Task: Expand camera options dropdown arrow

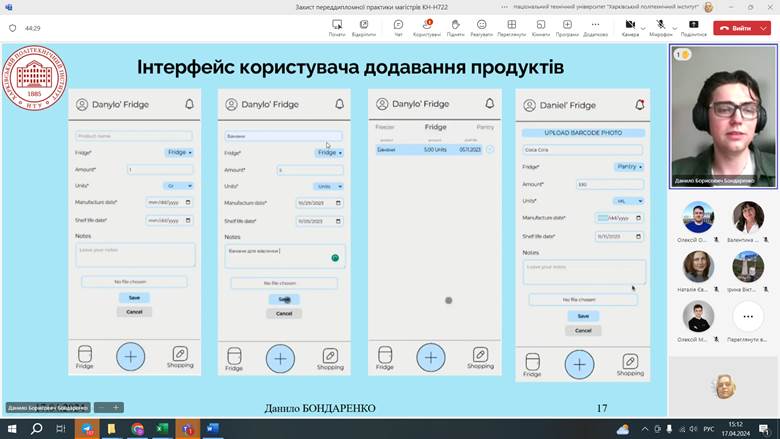Action: (x=642, y=24)
